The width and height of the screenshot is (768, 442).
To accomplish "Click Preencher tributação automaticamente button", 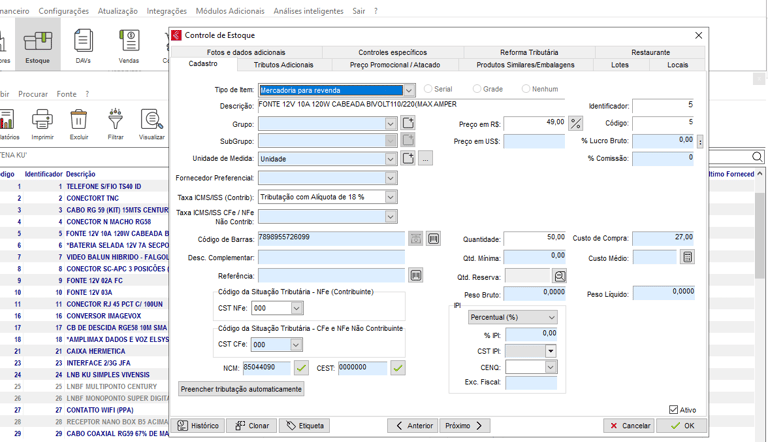I will click(241, 389).
